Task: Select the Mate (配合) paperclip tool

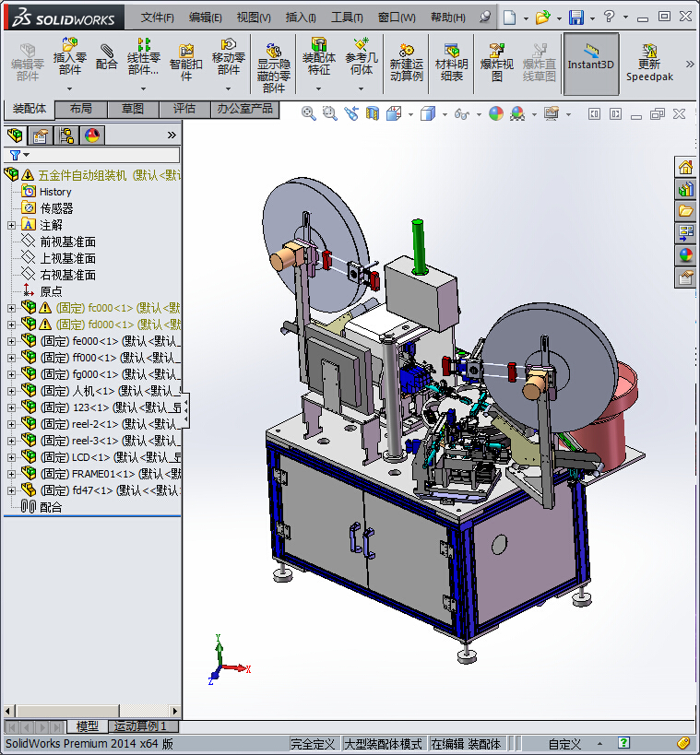Action: coord(106,56)
